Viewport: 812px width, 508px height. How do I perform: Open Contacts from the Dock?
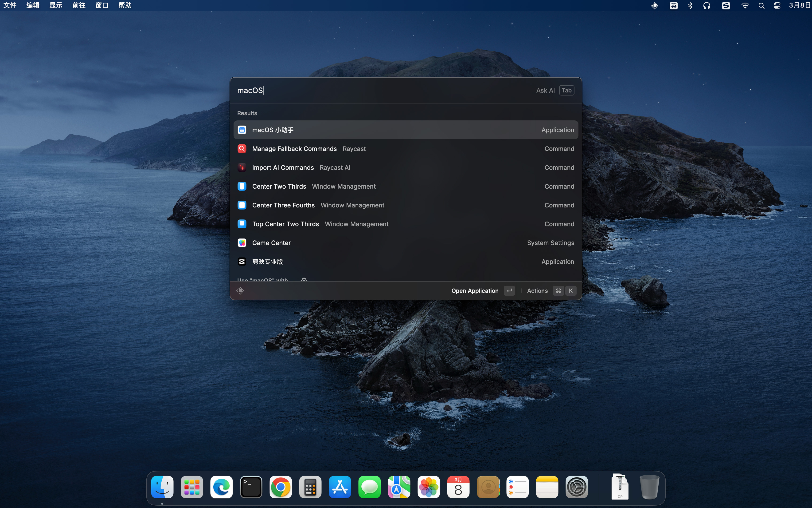click(x=488, y=487)
